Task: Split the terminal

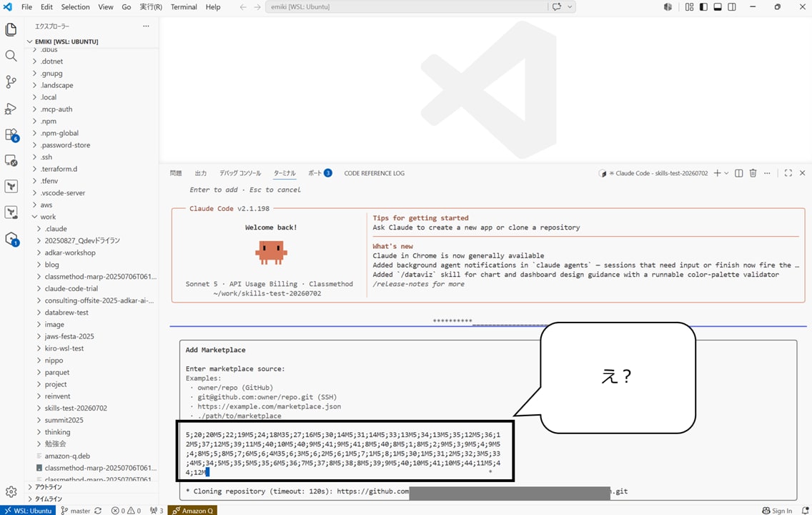Action: pyautogui.click(x=739, y=173)
